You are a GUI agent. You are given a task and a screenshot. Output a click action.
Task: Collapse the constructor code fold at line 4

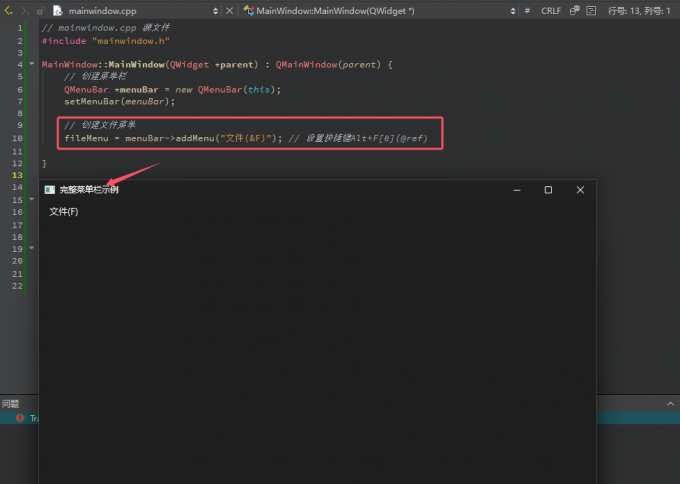point(31,65)
